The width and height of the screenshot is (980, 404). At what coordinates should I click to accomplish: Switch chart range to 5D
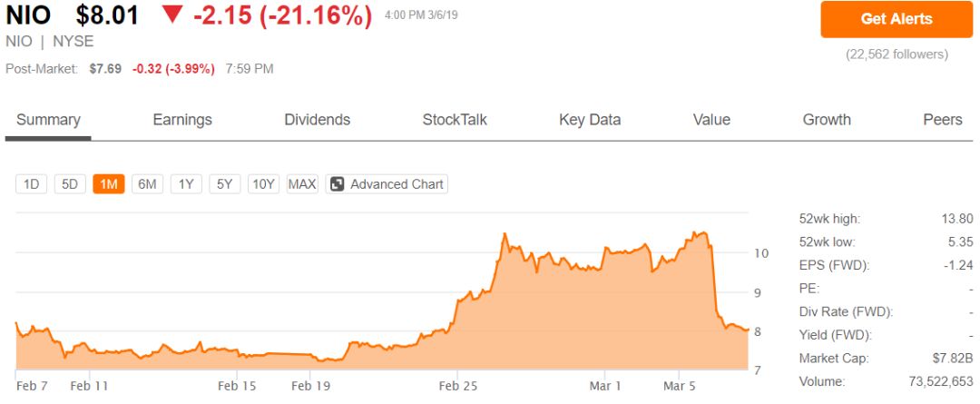click(70, 184)
